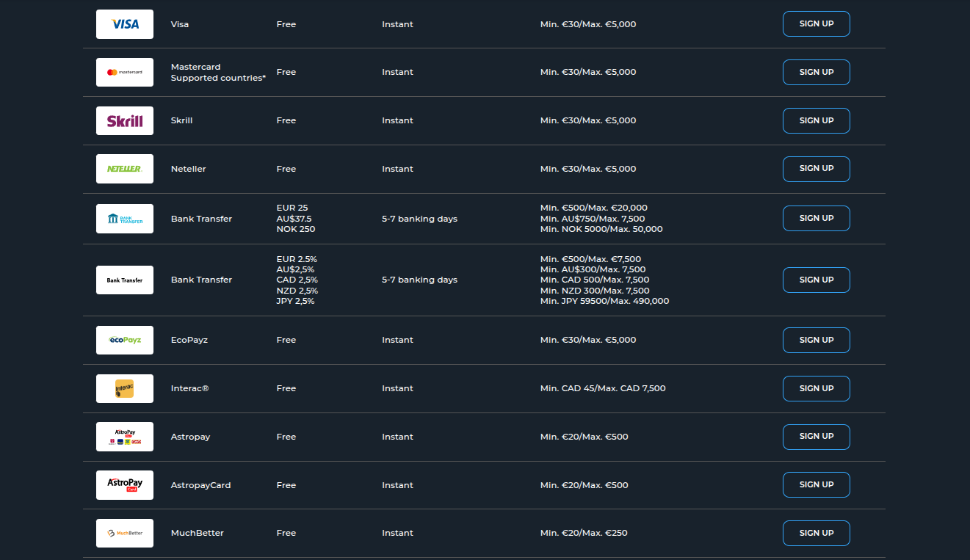This screenshot has height=560, width=970.
Task: Click the AstropayCard method name
Action: 200,485
